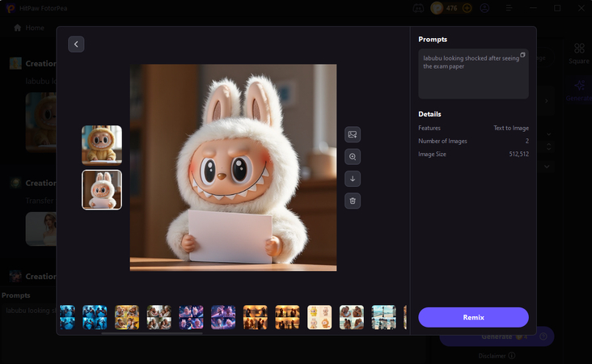Screen dimensions: 592x364
Task: Click the horizontal scrollbar under thumbnail strip
Action: pyautogui.click(x=154, y=332)
